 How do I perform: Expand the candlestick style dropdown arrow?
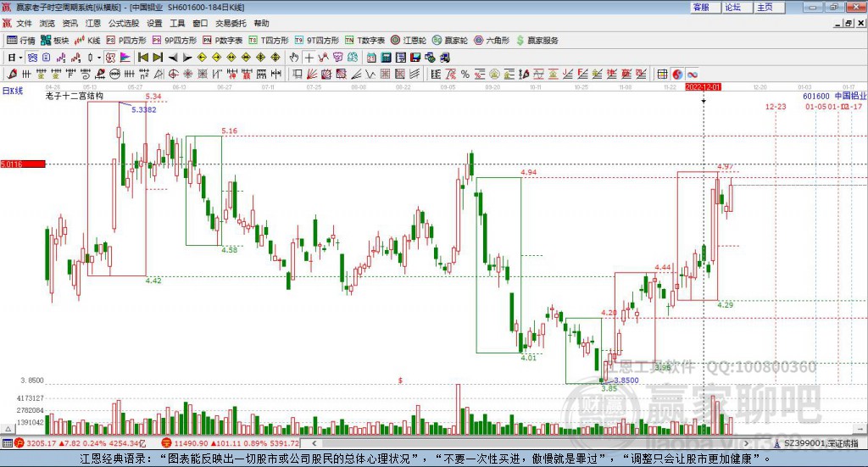(99, 58)
